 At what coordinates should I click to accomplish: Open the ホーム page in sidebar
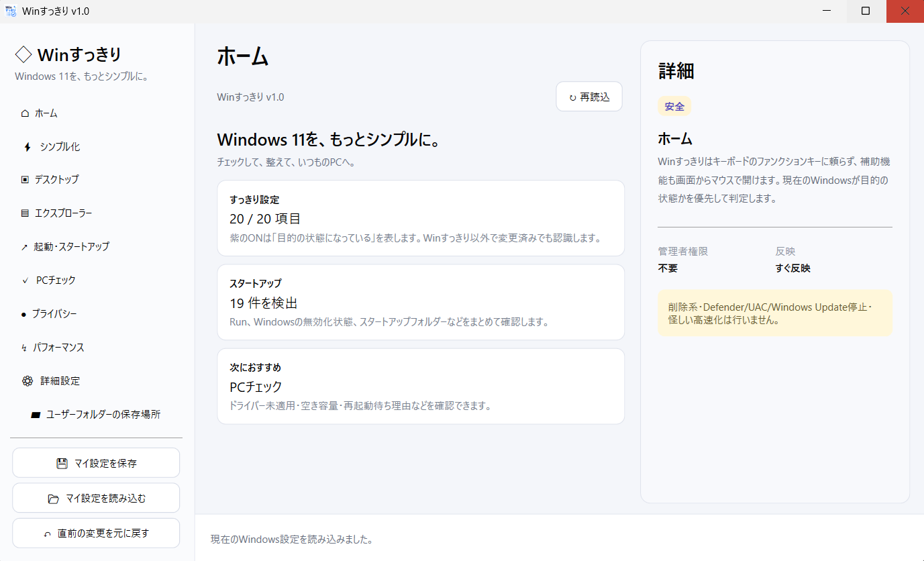[97, 113]
